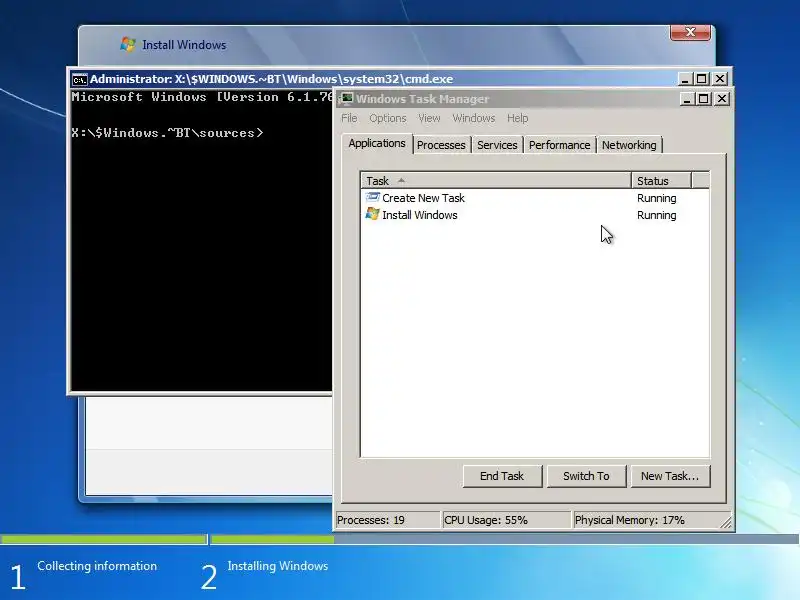Sort the list by the Status column header
Screen dimensions: 800x600
pyautogui.click(x=661, y=181)
